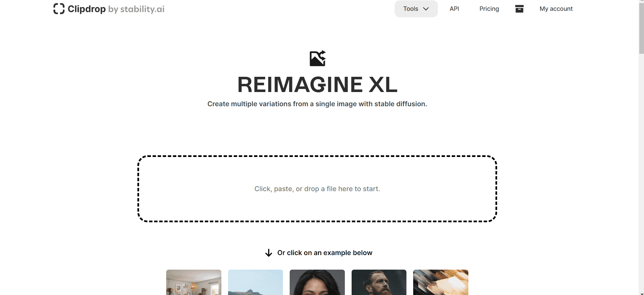644x295 pixels.
Task: Choose the bearded man portrait example
Action: click(x=379, y=282)
